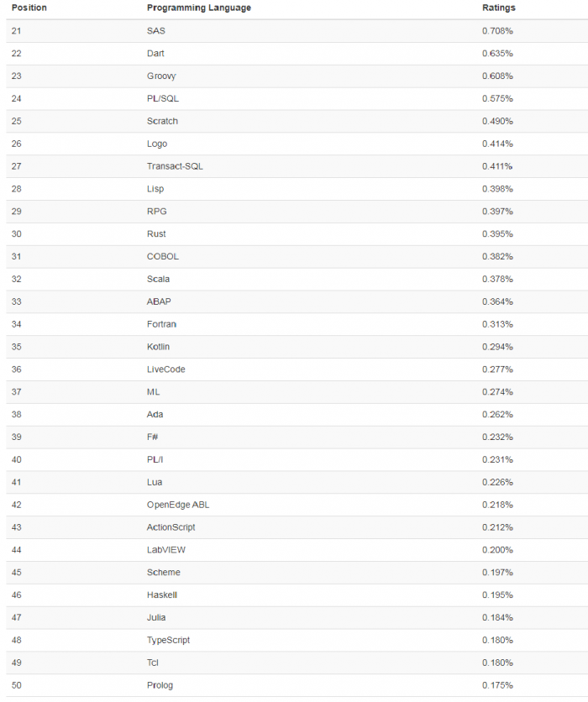Click the Position column header
The height and width of the screenshot is (702, 588).
(29, 8)
